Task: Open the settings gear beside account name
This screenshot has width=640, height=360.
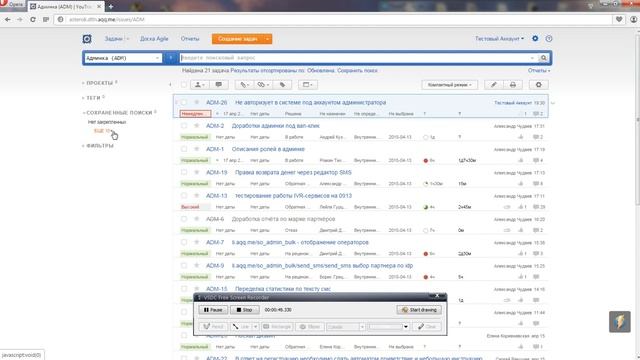Action: 535,38
